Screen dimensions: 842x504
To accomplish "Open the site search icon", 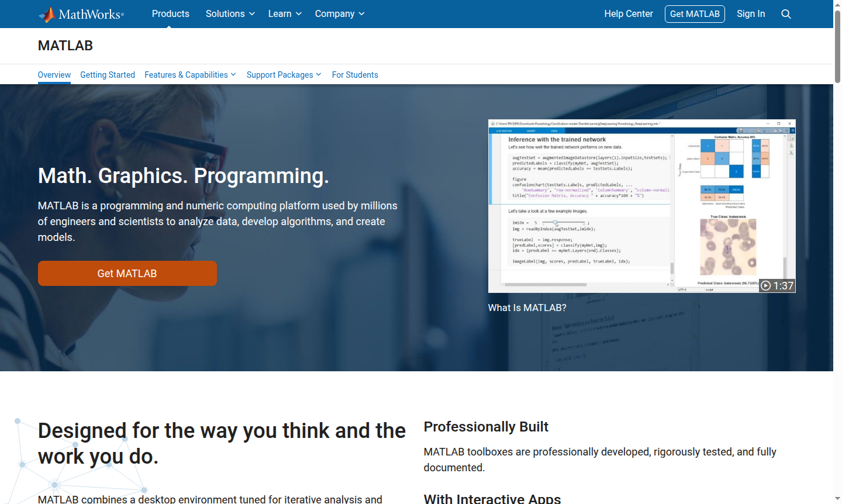I will pos(786,13).
